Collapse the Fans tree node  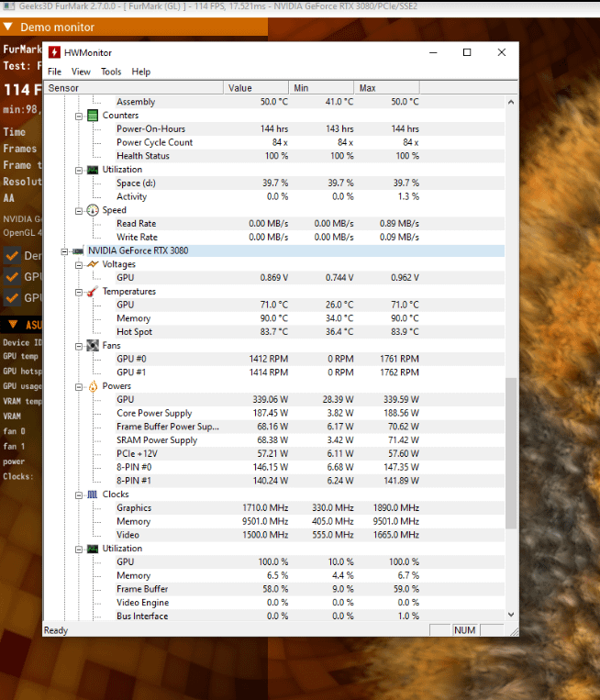(79, 346)
